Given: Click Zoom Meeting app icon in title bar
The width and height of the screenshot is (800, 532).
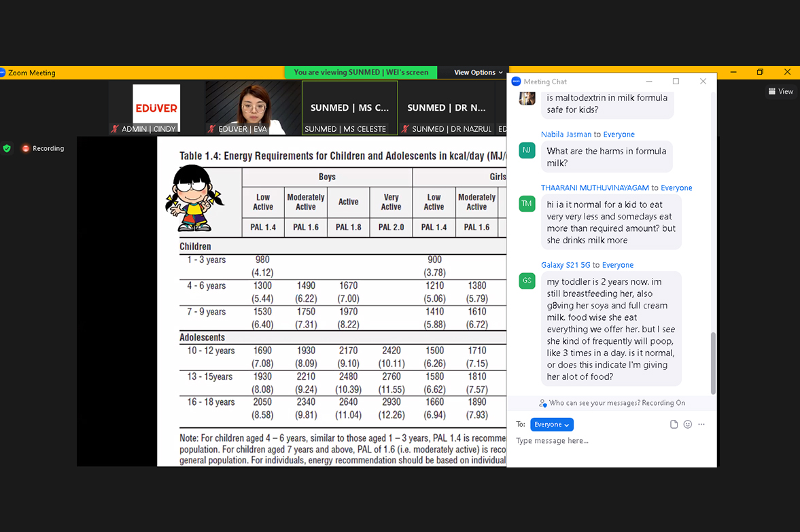Looking at the screenshot, I should pos(3,73).
